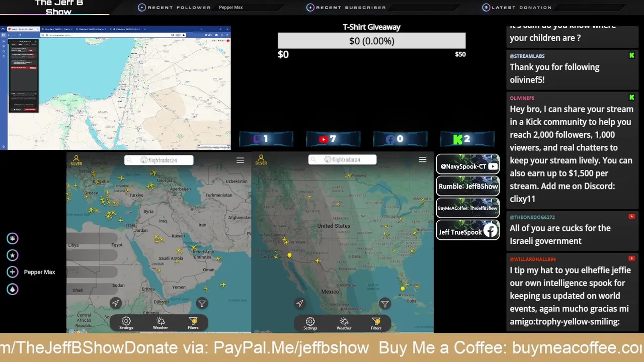The image size is (644, 362).
Task: Click the T-Shirt Giveaway progress bar
Action: [x=372, y=41]
